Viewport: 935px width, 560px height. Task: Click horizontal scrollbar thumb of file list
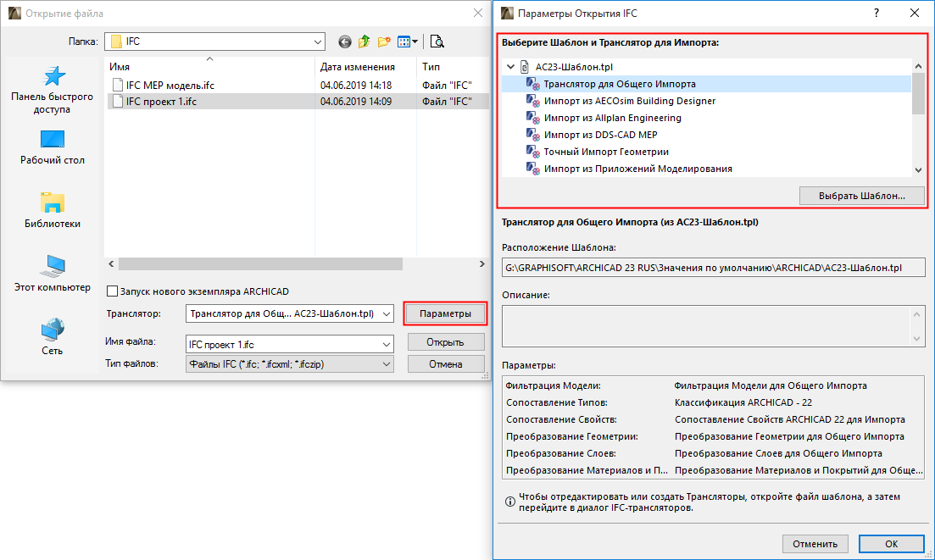[x=260, y=264]
